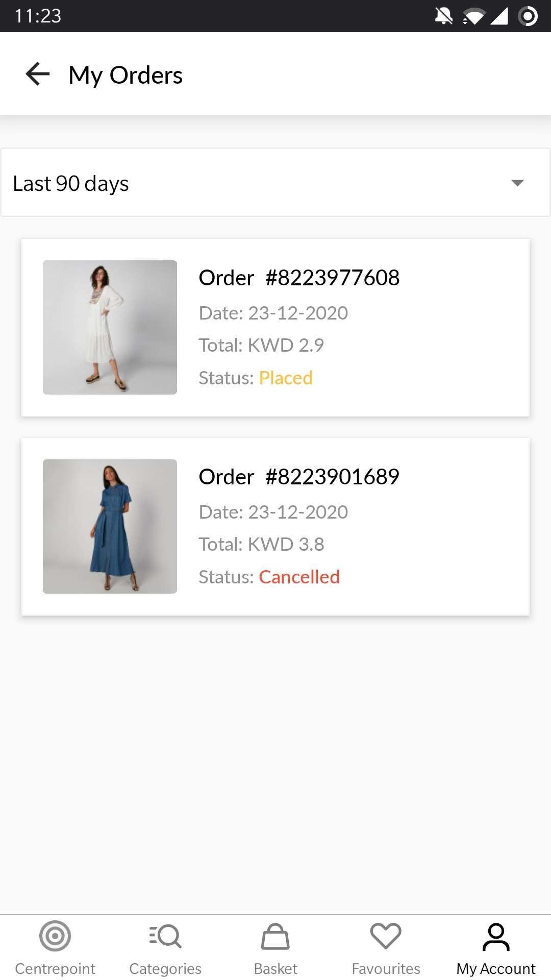Tap the back arrow icon
The height and width of the screenshot is (980, 551).
point(37,75)
